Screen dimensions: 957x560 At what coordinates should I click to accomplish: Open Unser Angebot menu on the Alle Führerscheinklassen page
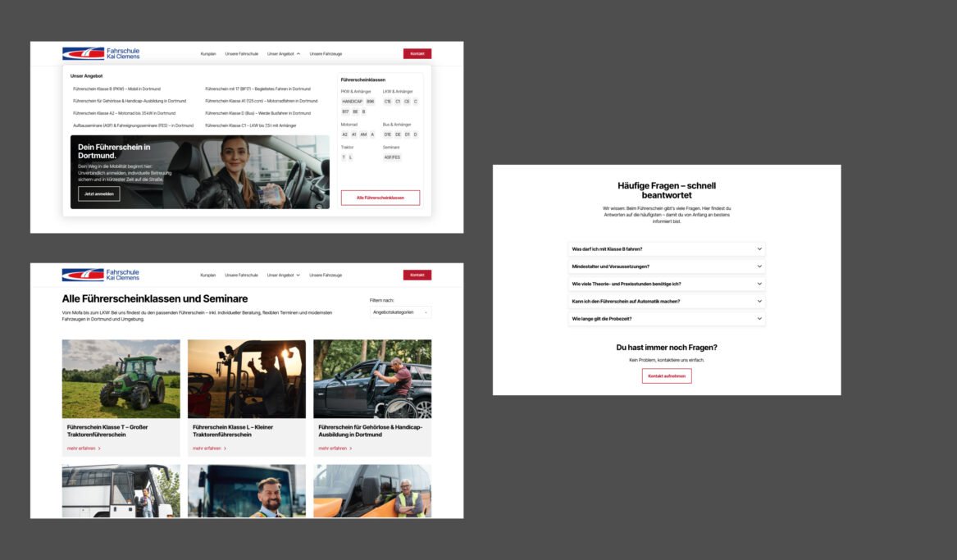coord(284,275)
